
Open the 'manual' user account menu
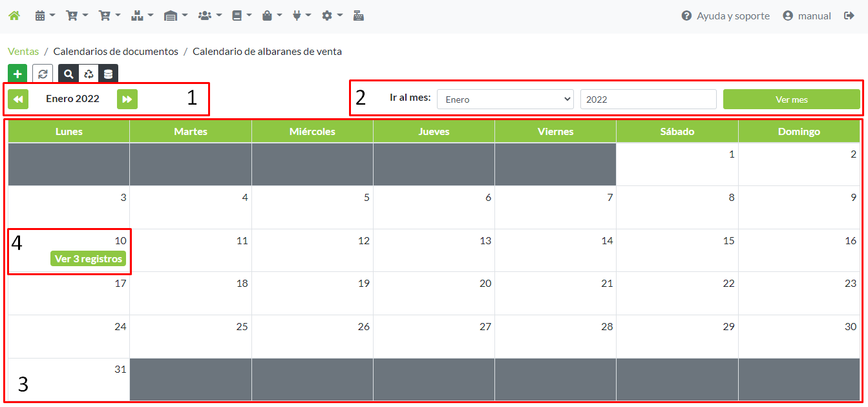coord(807,16)
